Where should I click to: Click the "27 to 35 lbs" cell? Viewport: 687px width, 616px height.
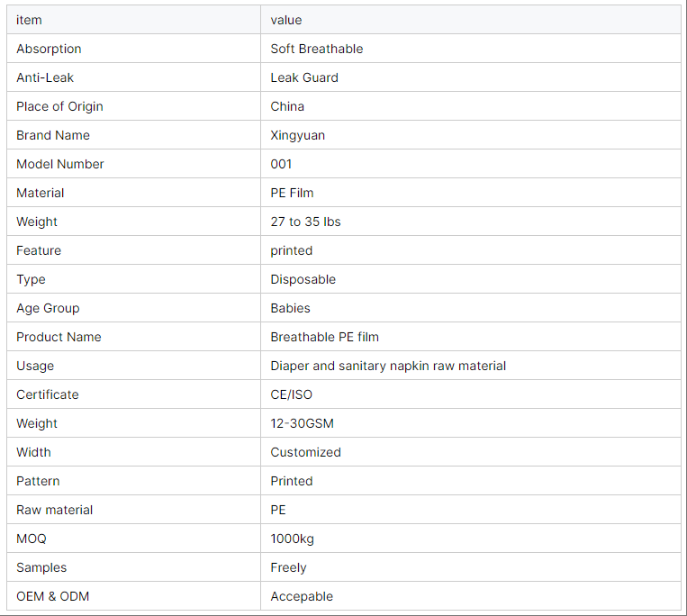[305, 222]
